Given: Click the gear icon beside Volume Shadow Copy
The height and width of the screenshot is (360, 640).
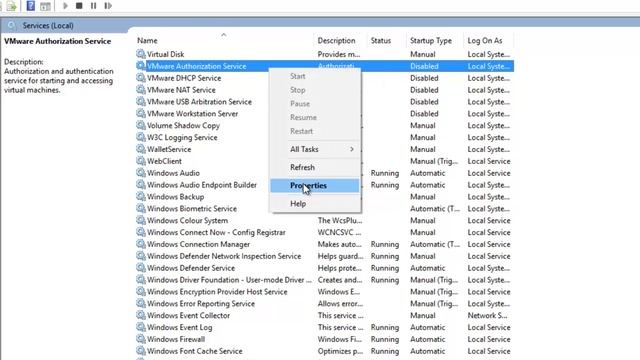Looking at the screenshot, I should pos(141,125).
